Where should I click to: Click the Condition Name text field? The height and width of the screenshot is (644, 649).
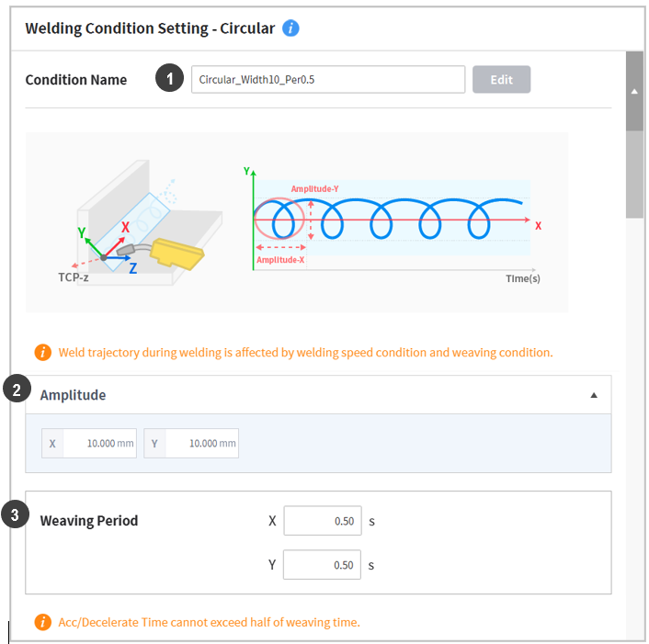click(327, 79)
